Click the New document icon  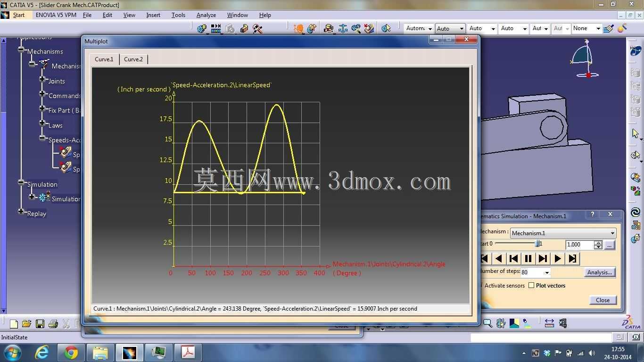(x=14, y=324)
